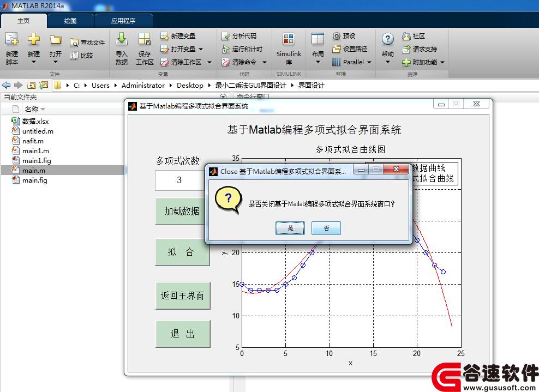The height and width of the screenshot is (392, 539).
Task: Click the Help (帮助) question icon
Action: [x=388, y=39]
